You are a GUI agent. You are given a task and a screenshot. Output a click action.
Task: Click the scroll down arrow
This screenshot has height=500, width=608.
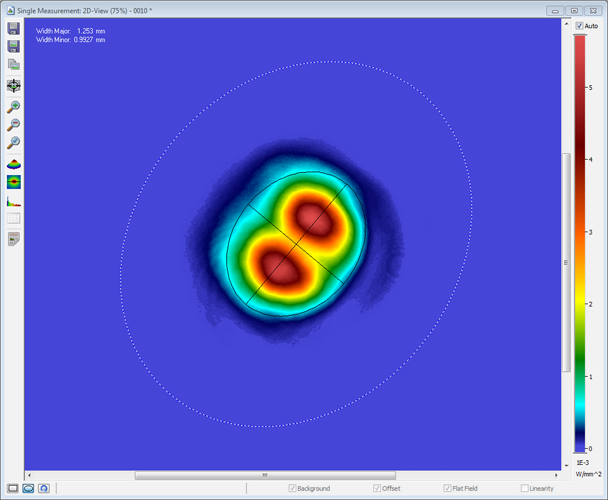point(566,465)
